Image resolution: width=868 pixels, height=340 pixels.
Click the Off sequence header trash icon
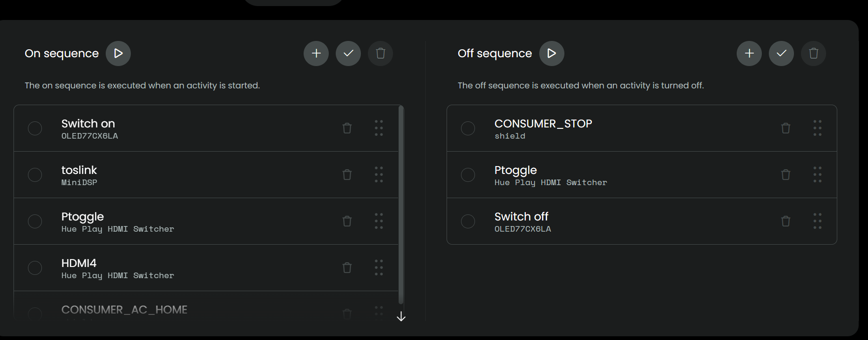pyautogui.click(x=814, y=53)
